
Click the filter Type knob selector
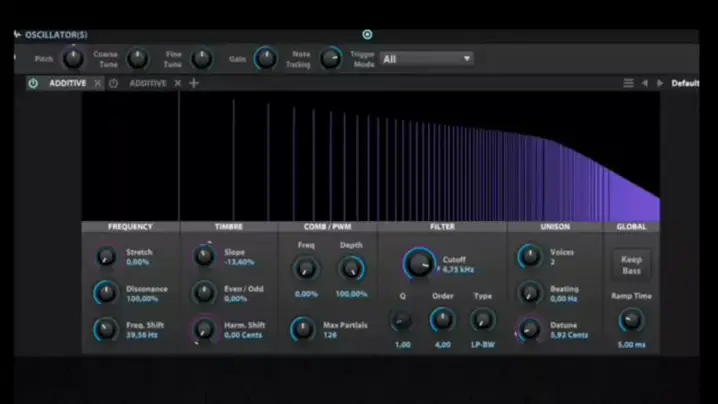(482, 320)
